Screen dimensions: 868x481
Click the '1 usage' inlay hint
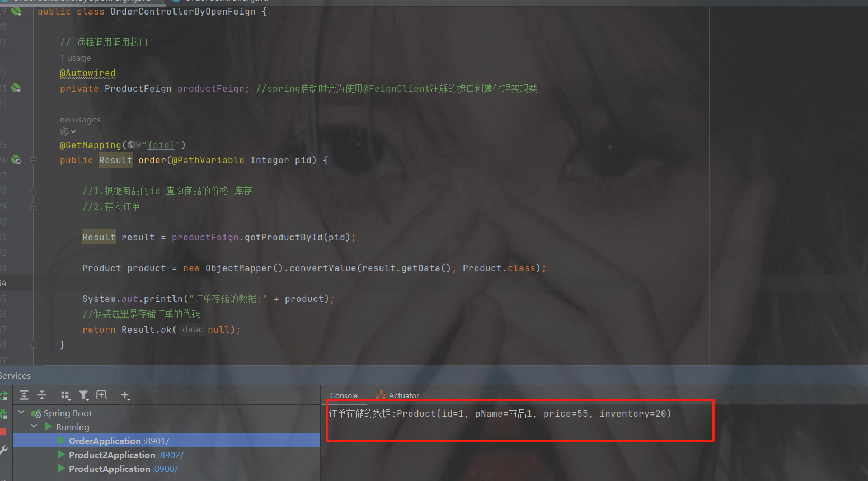click(x=76, y=58)
